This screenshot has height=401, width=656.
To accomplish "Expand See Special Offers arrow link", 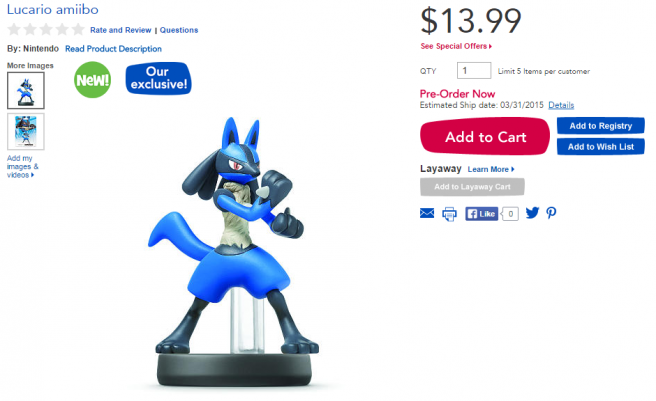I will pos(456,46).
